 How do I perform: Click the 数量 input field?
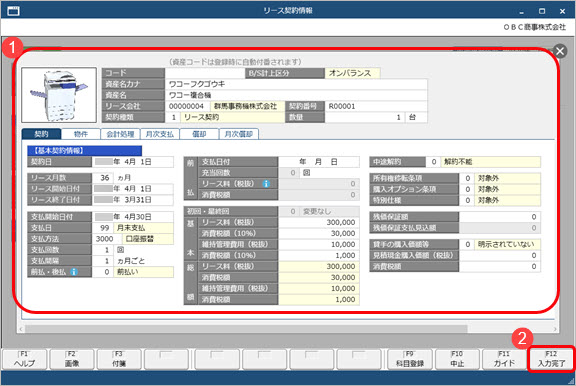click(365, 117)
